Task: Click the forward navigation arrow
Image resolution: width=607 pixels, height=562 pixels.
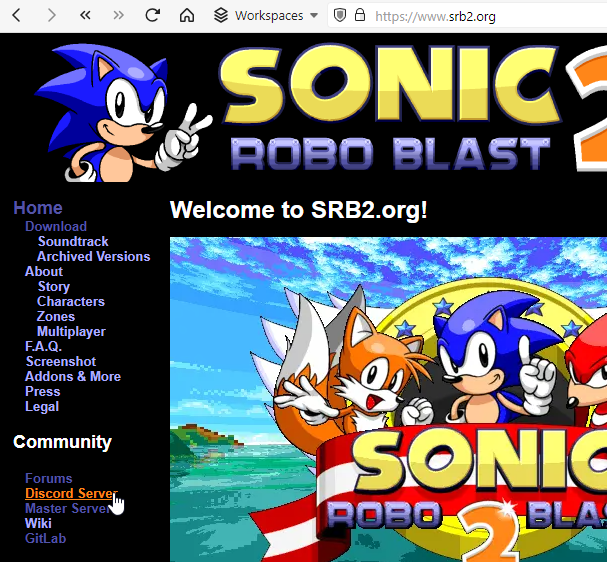Action: coord(51,16)
